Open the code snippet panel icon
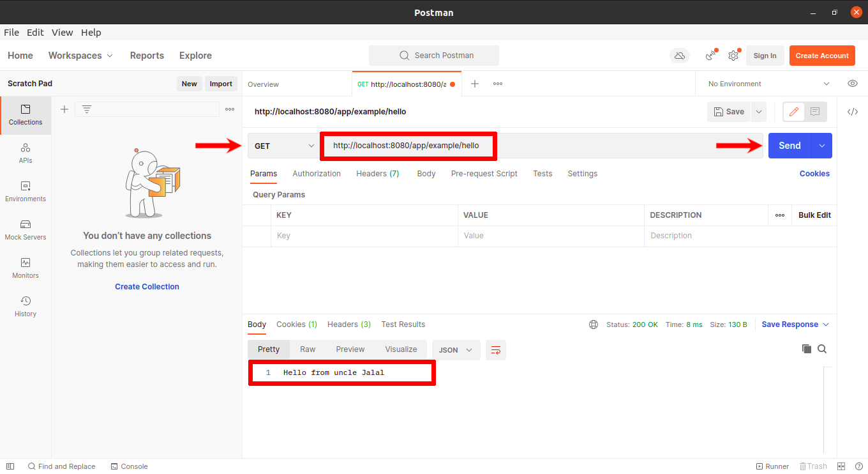The image size is (868, 474). point(853,112)
